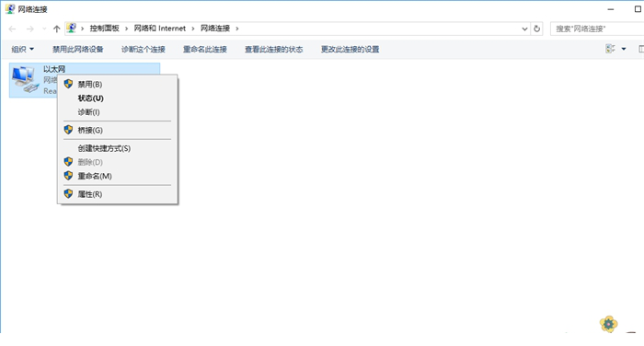The height and width of the screenshot is (346, 644).
Task: Click the shield icon next to 桥接(G)
Action: [68, 130]
